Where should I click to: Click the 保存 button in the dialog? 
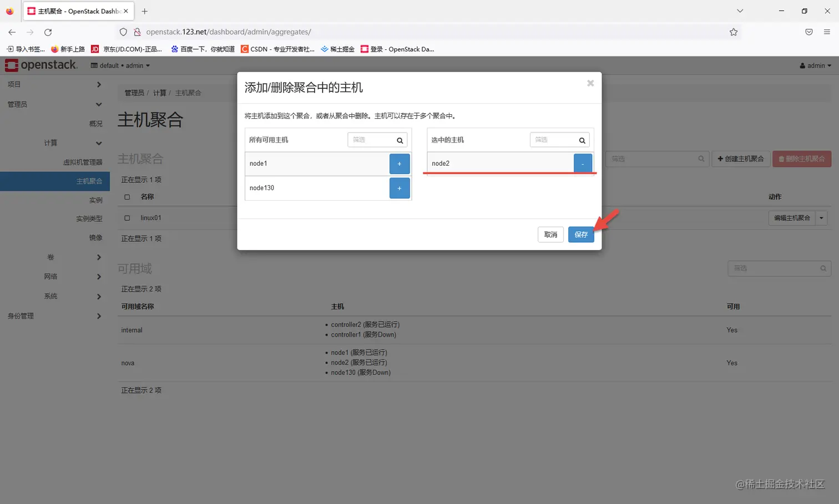[580, 235]
